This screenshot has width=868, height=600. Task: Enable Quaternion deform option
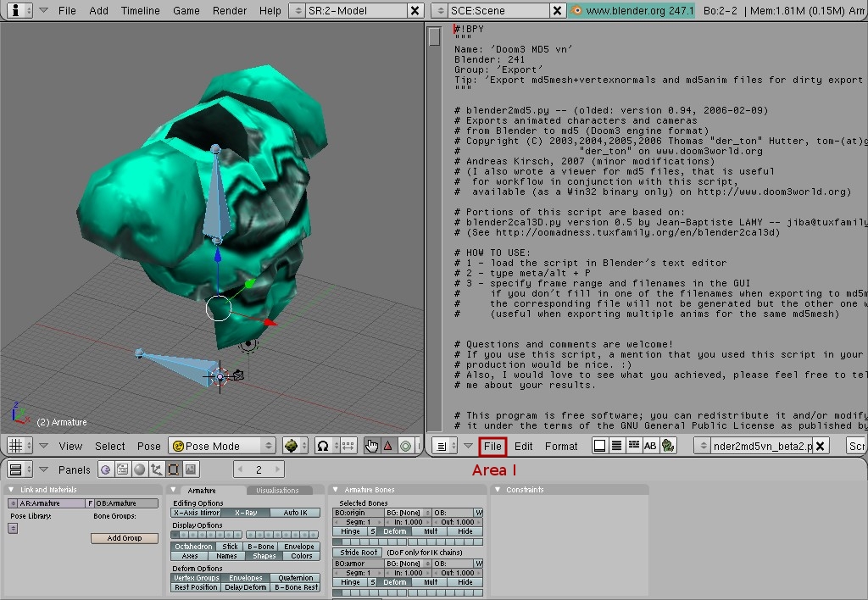tap(296, 578)
